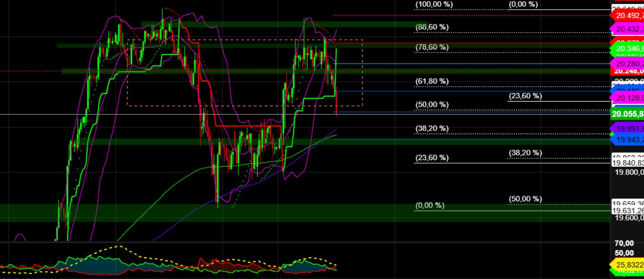Click the magenta 20.432 price level tag
This screenshot has height=279, width=644.
(629, 30)
